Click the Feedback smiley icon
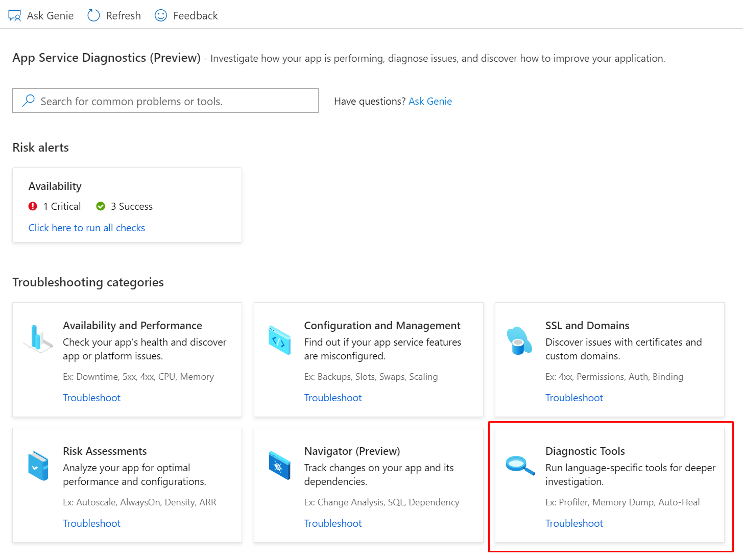Screen dimensions: 743x560 (161, 15)
